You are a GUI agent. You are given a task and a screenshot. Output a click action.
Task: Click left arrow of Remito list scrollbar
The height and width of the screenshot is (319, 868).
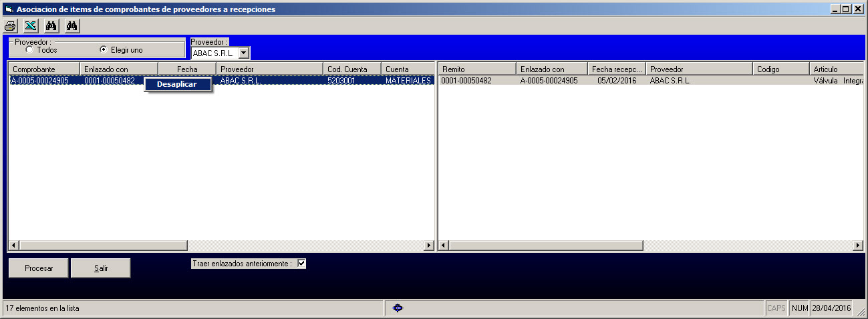[444, 246]
